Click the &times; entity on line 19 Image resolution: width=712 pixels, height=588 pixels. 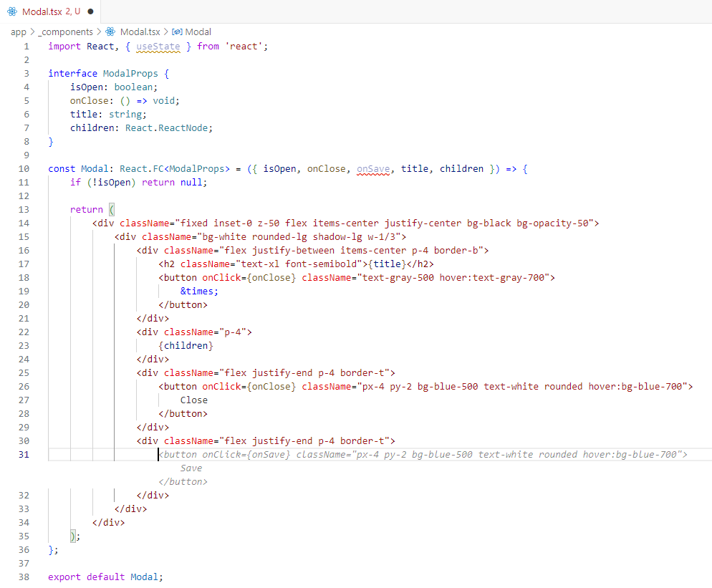[199, 291]
